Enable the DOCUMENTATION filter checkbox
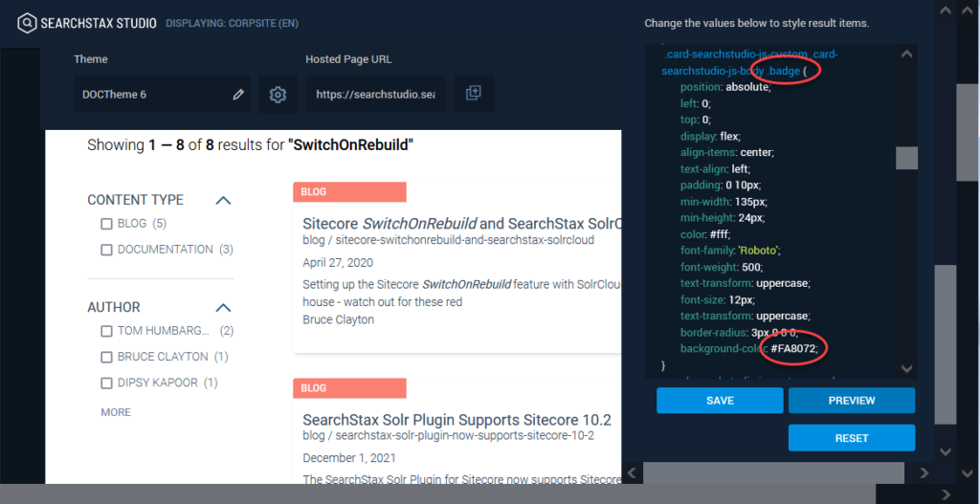The height and width of the screenshot is (504, 980). point(107,250)
